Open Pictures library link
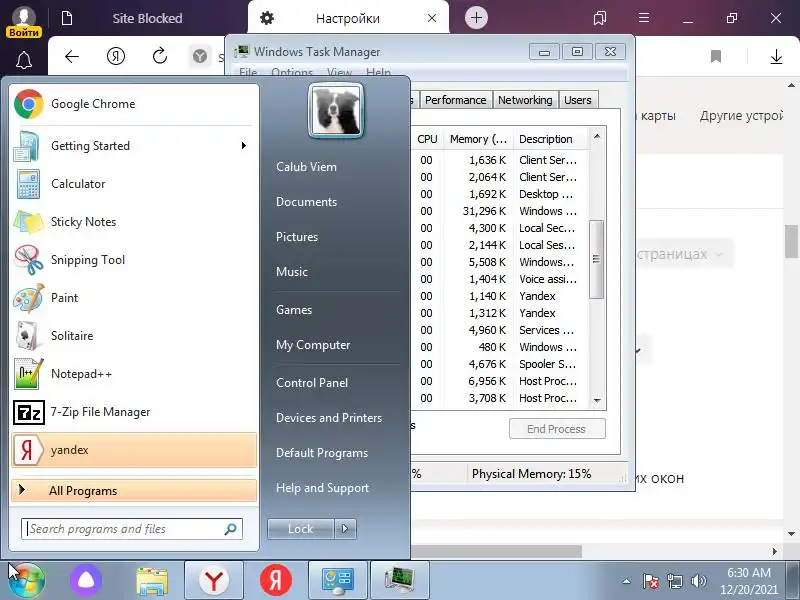The image size is (800, 600). [x=297, y=237]
